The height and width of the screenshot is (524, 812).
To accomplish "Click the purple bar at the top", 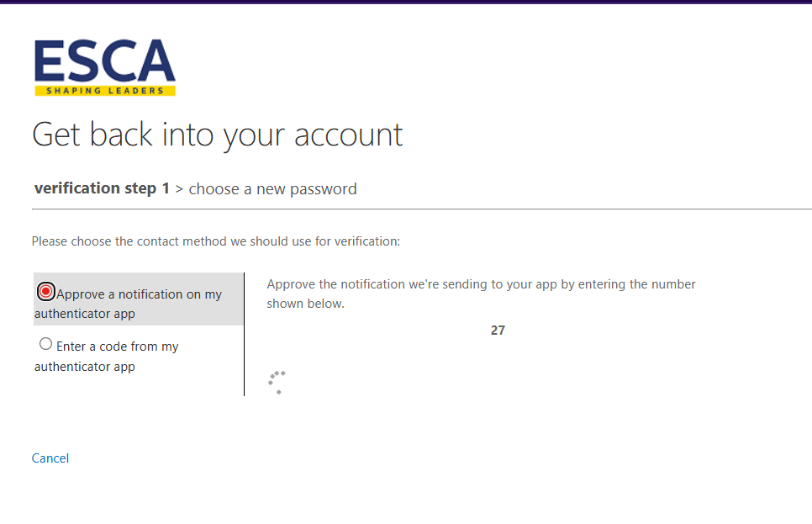I will (x=406, y=4).
